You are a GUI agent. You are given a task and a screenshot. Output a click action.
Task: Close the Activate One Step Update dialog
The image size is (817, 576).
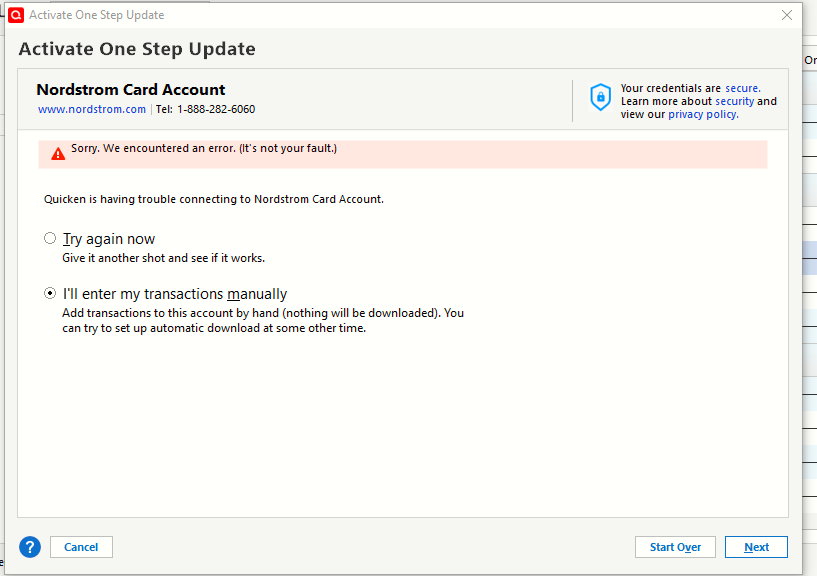[x=787, y=15]
